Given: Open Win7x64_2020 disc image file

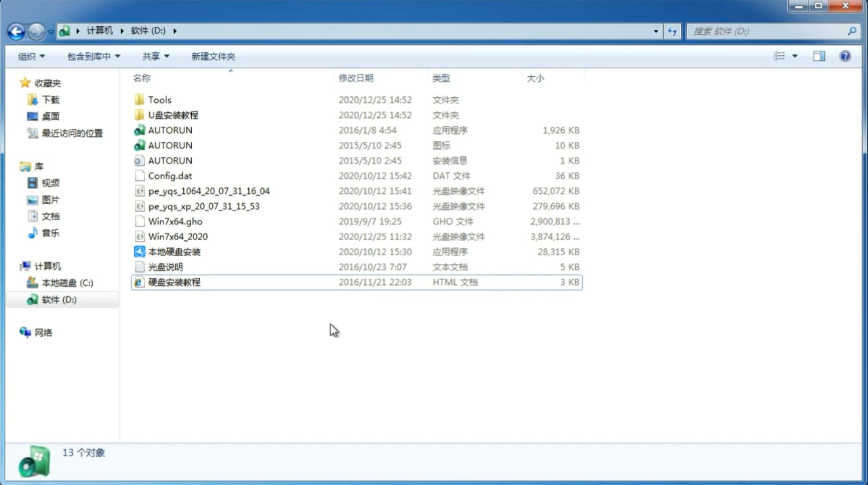Looking at the screenshot, I should point(178,237).
